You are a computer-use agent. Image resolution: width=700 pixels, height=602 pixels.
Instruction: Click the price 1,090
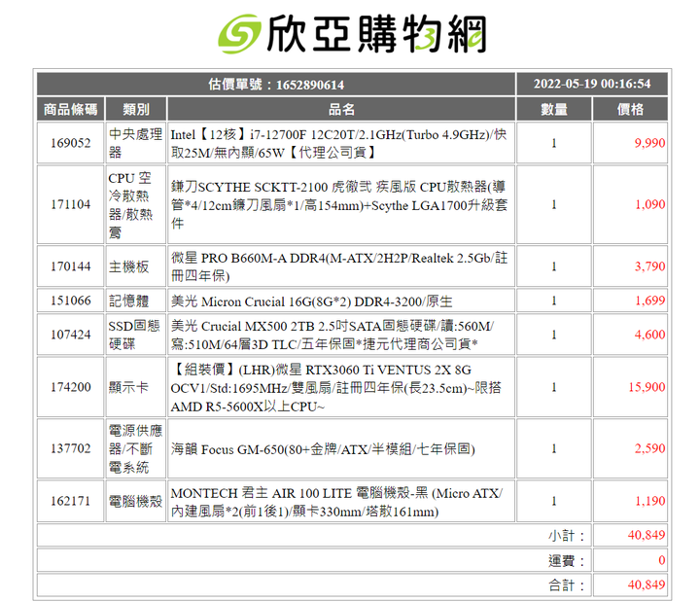click(x=649, y=204)
